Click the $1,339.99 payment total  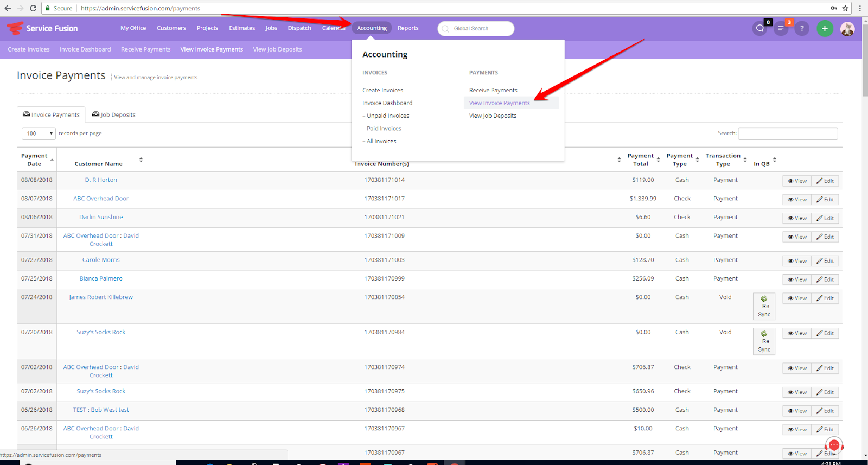643,199
